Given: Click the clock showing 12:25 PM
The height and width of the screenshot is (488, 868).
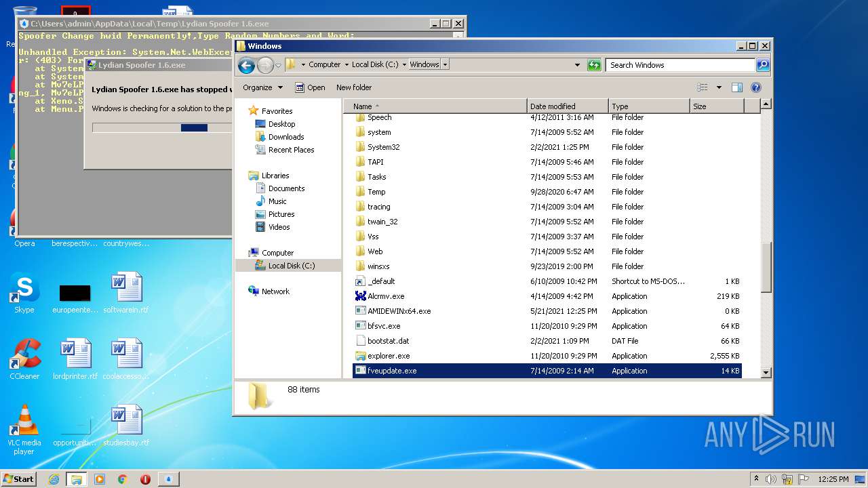Looking at the screenshot, I should click(x=833, y=479).
